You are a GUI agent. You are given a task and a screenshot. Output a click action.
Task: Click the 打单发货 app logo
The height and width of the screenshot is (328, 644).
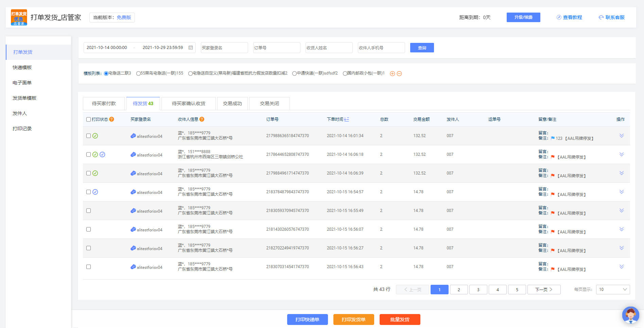(x=19, y=17)
